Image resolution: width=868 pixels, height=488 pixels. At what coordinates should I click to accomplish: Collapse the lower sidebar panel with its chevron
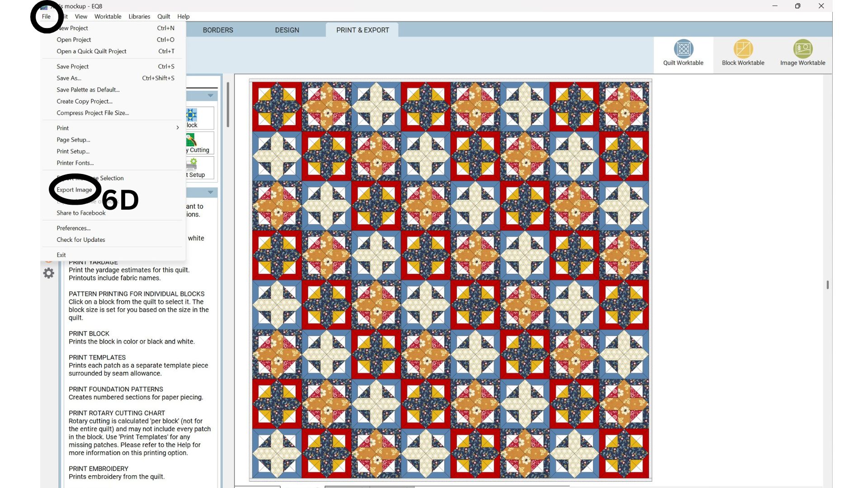coord(210,192)
